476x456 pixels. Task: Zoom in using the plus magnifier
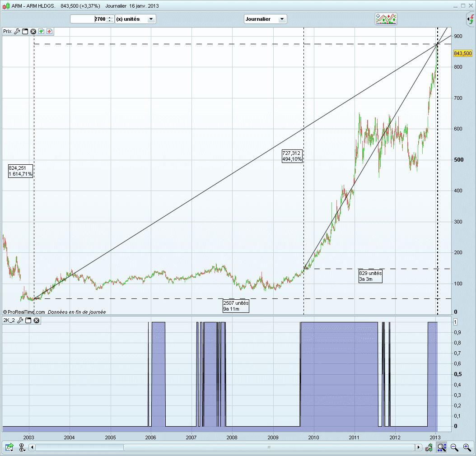[467, 447]
